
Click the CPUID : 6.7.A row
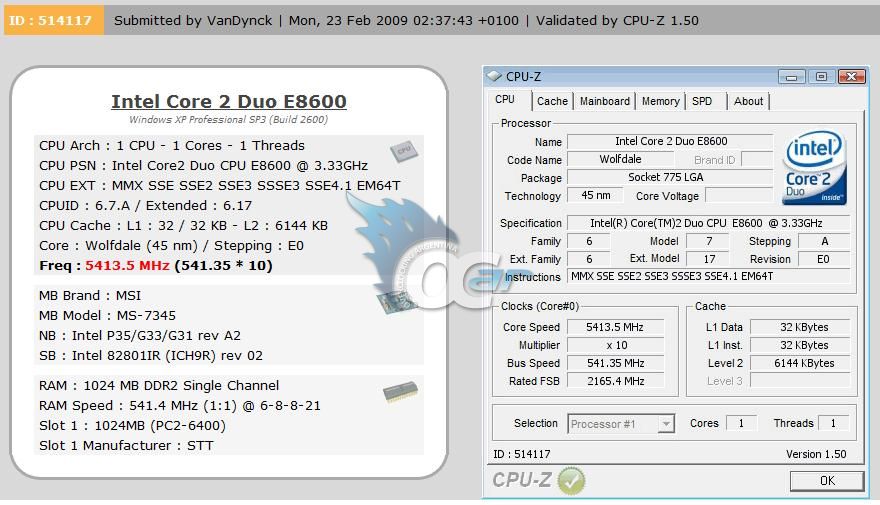[145, 205]
